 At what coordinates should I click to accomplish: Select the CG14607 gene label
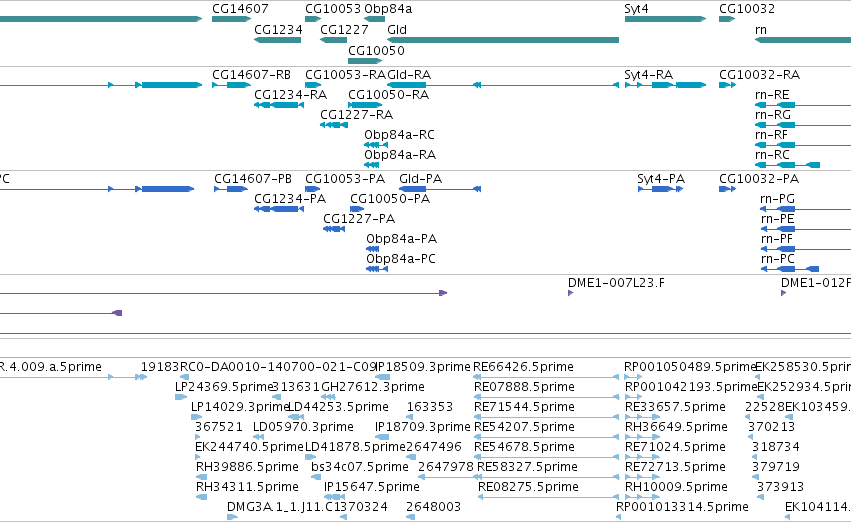240,9
